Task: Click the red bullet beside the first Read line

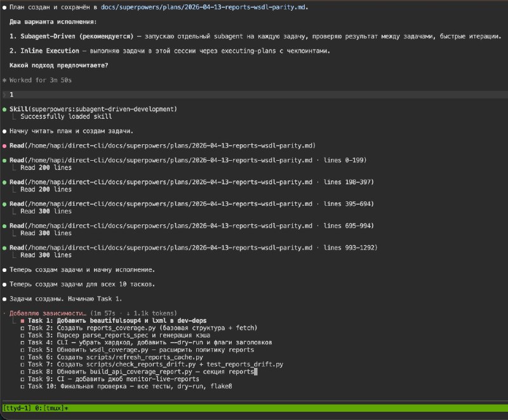Action: pos(4,146)
